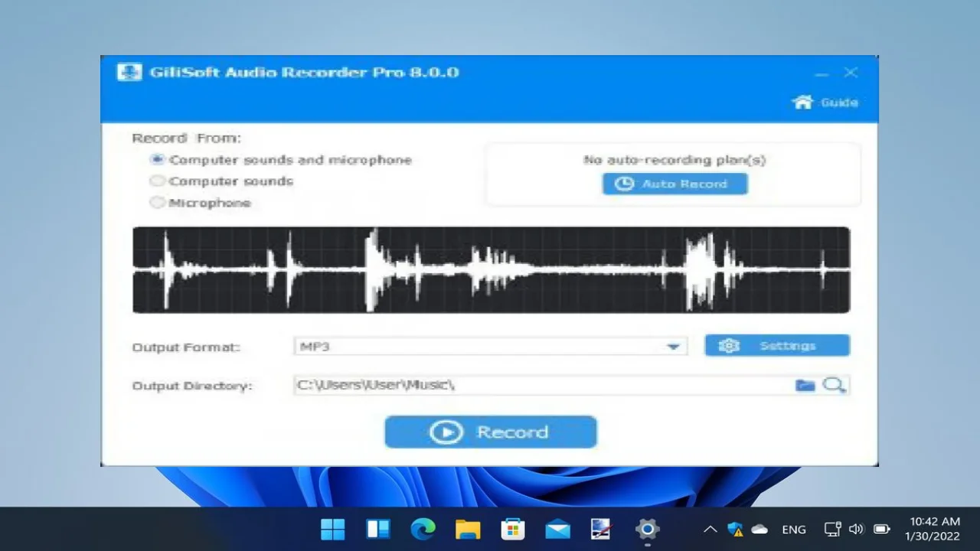This screenshot has width=980, height=551.
Task: Click the MP3 output format field
Action: (x=490, y=347)
